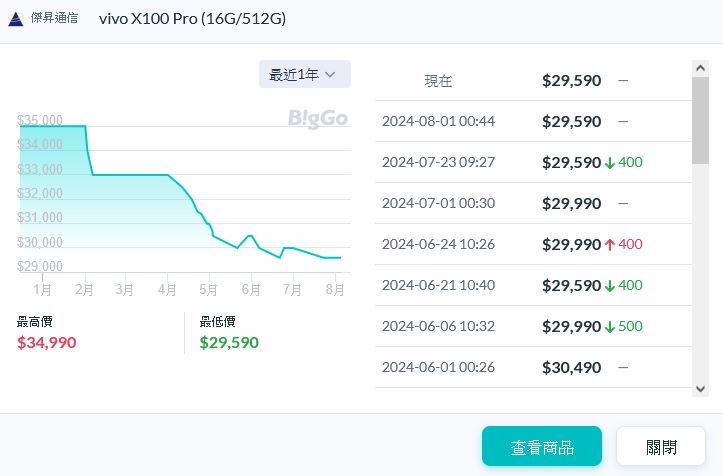
Task: Click scrollbar up arrow in price list
Action: point(701,67)
